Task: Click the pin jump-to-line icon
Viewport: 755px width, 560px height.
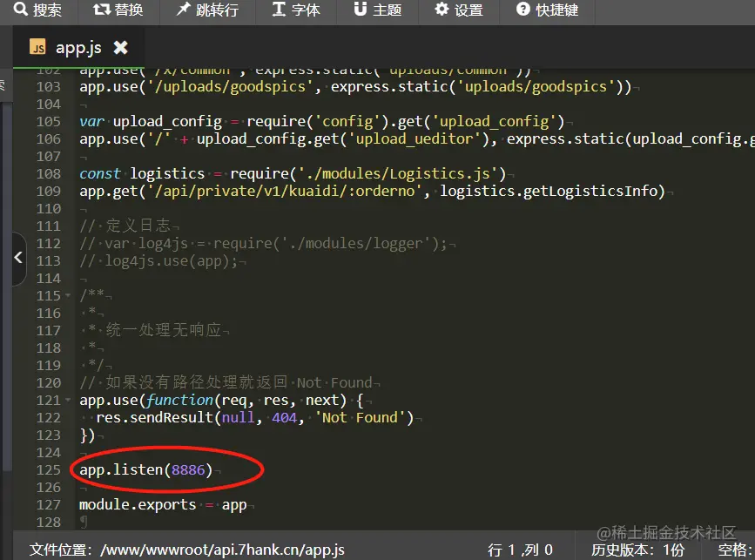Action: point(183,9)
